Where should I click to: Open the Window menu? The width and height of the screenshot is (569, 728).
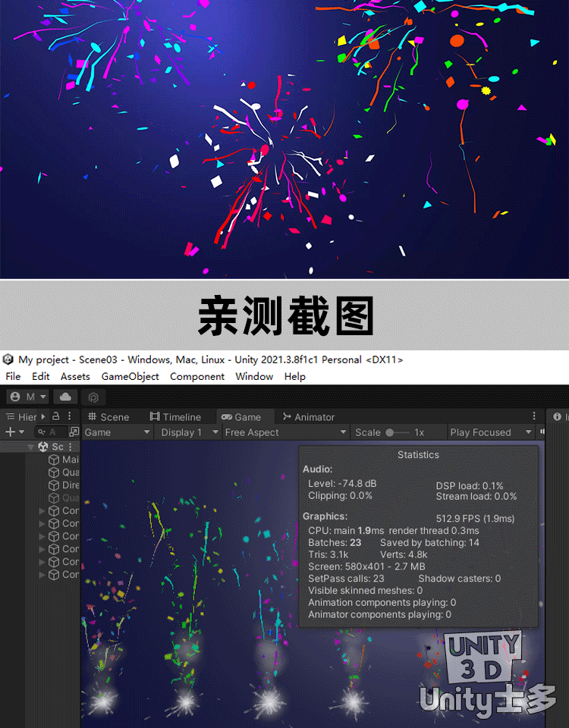[x=254, y=377]
